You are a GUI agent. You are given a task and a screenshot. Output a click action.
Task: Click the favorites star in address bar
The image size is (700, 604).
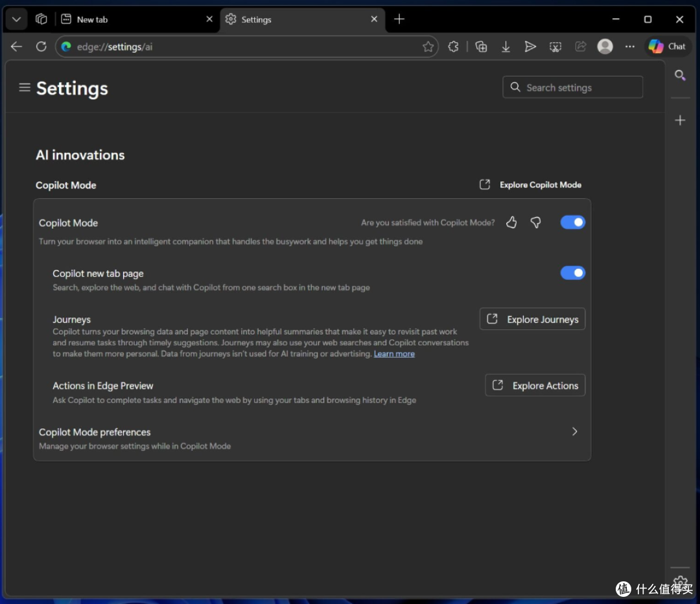pyautogui.click(x=428, y=47)
